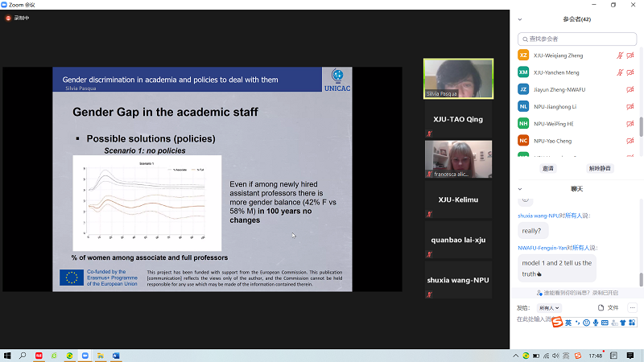This screenshot has height=362, width=644.
Task: Toggle camera-off icon for Jiayun Zheng-NWAFU
Action: [x=630, y=89]
